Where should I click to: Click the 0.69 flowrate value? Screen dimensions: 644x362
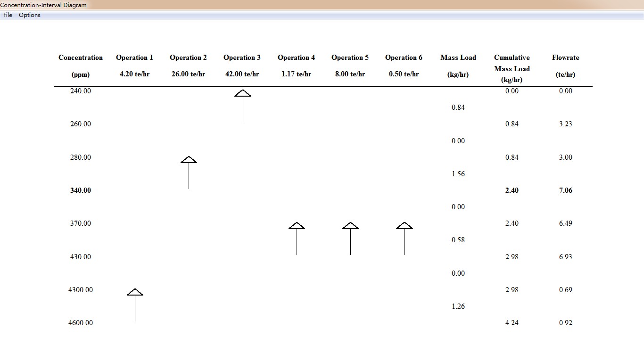click(x=566, y=290)
